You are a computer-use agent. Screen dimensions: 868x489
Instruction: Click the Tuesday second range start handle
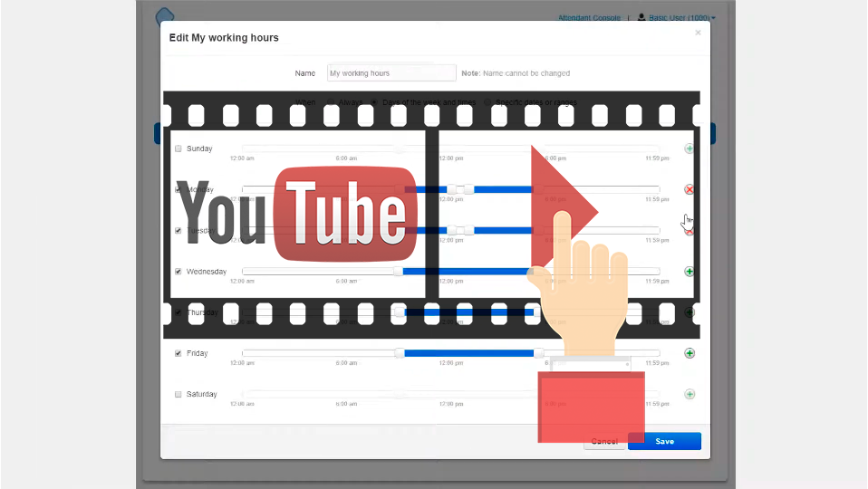click(x=469, y=230)
